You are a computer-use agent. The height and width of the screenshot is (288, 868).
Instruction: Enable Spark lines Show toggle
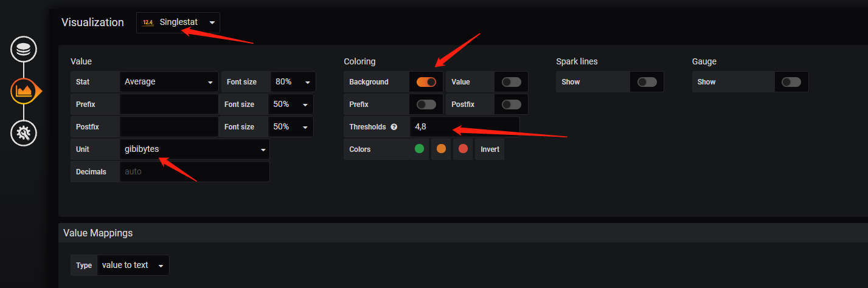tap(647, 82)
